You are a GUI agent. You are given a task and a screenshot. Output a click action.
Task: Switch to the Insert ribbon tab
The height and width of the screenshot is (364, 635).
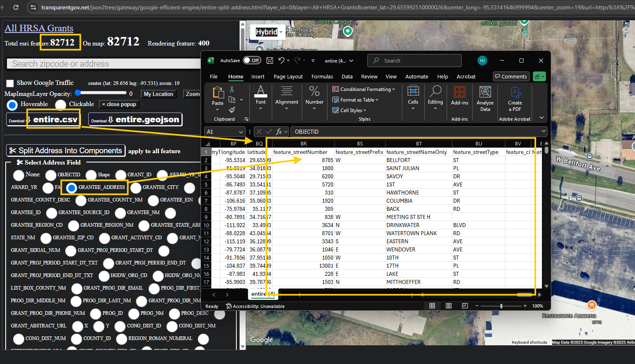(x=258, y=76)
